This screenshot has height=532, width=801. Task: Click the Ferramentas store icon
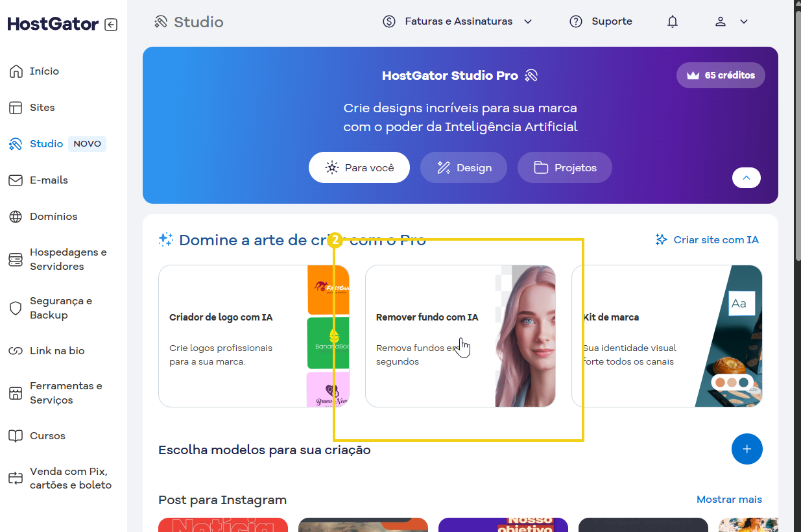pos(16,393)
